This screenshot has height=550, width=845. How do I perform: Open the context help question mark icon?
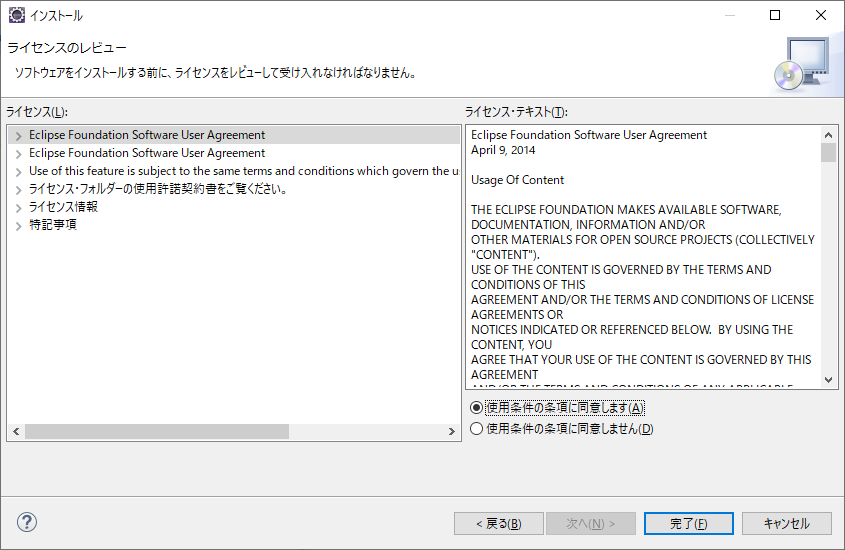click(x=26, y=522)
